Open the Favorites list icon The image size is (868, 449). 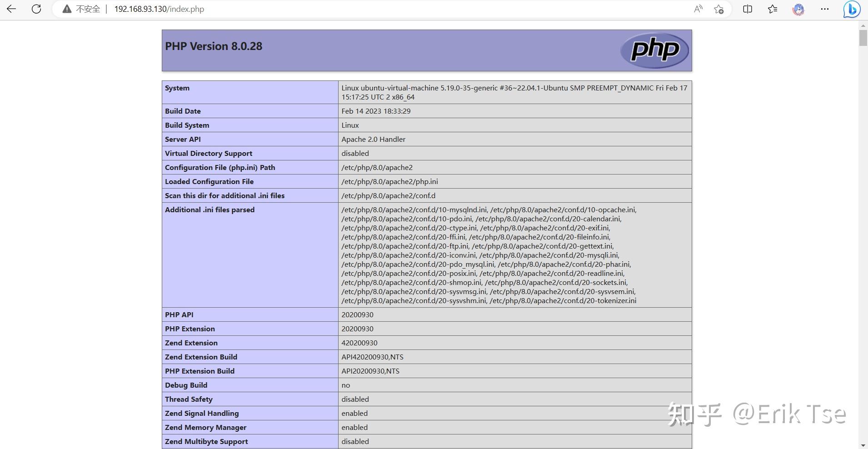pos(773,9)
